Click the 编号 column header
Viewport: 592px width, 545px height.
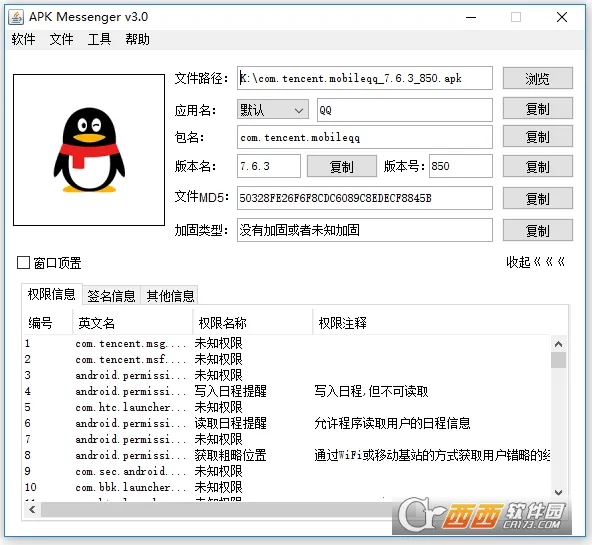point(48,323)
